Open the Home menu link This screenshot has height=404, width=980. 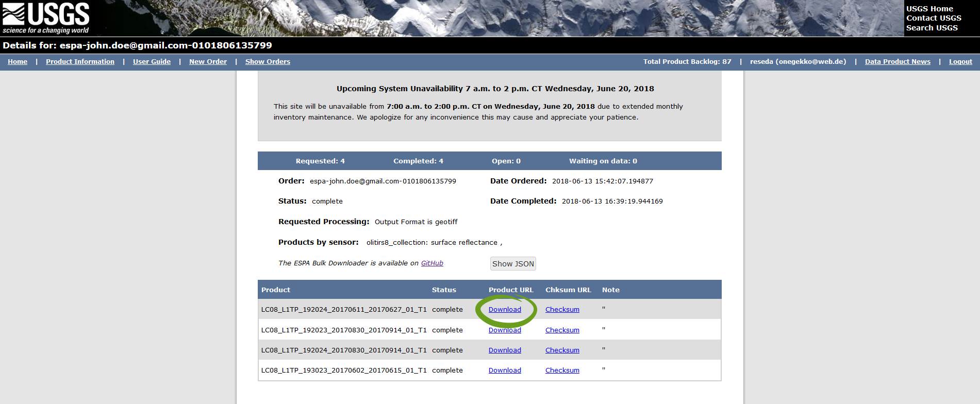18,62
